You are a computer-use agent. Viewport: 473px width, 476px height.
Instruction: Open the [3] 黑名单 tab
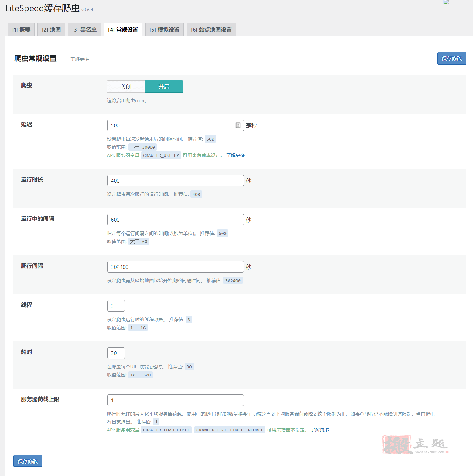coord(84,30)
